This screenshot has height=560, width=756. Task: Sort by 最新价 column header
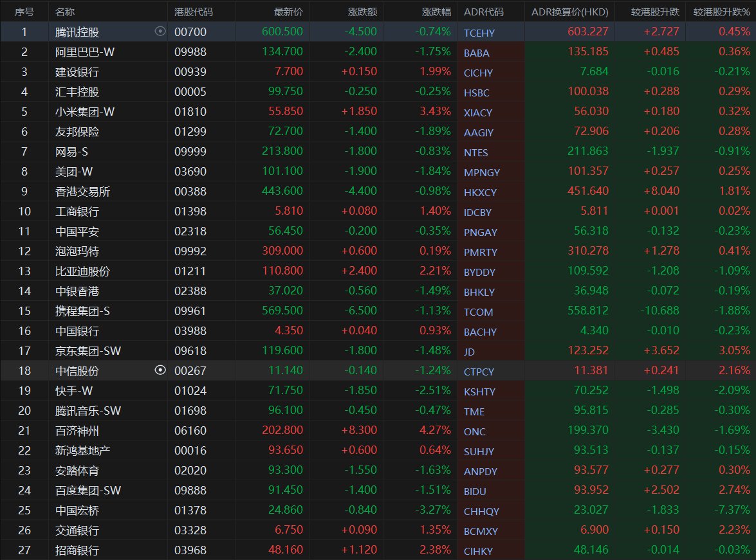click(288, 12)
